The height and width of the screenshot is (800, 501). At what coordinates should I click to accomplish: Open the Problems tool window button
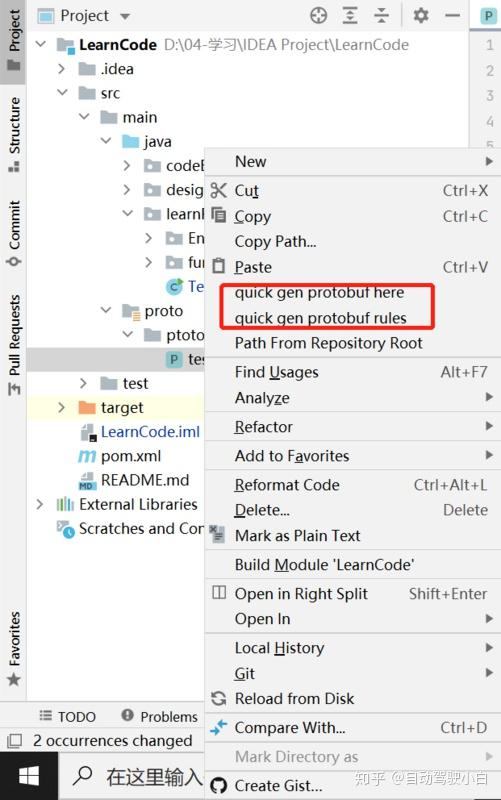pyautogui.click(x=160, y=716)
